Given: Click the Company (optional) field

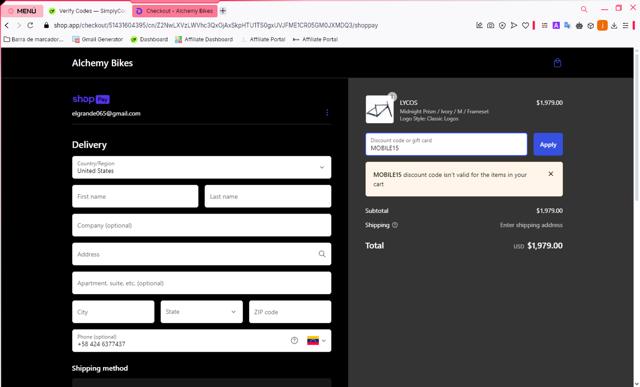Looking at the screenshot, I should [x=202, y=225].
